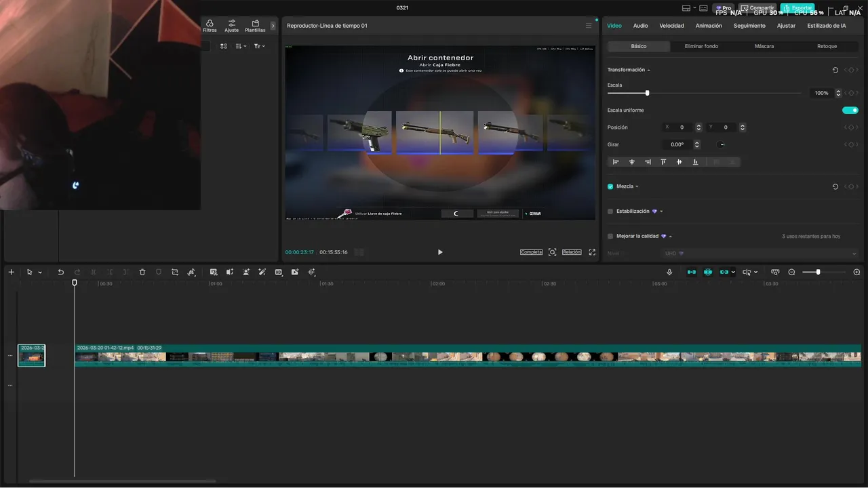This screenshot has height=488, width=868.
Task: Enable Mejorar la calidad checkbox
Action: (x=610, y=237)
